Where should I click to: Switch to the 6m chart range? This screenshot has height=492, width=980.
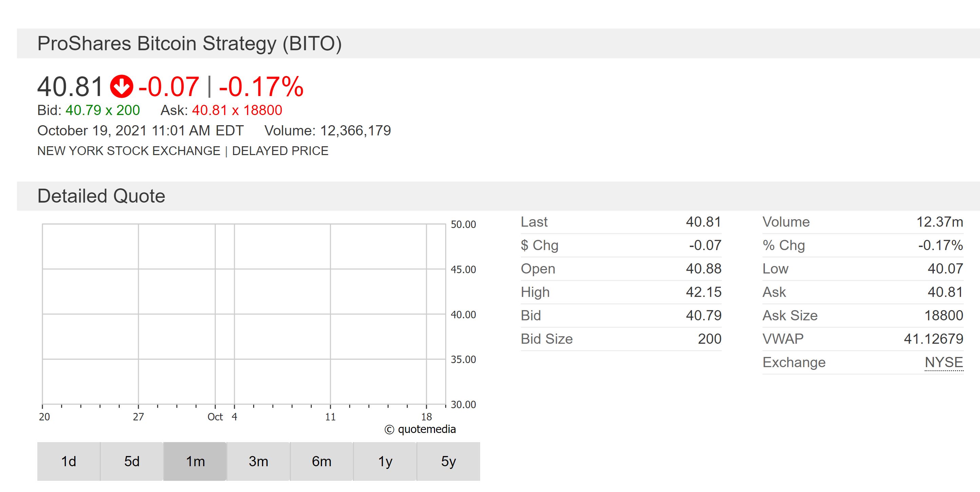pyautogui.click(x=321, y=461)
